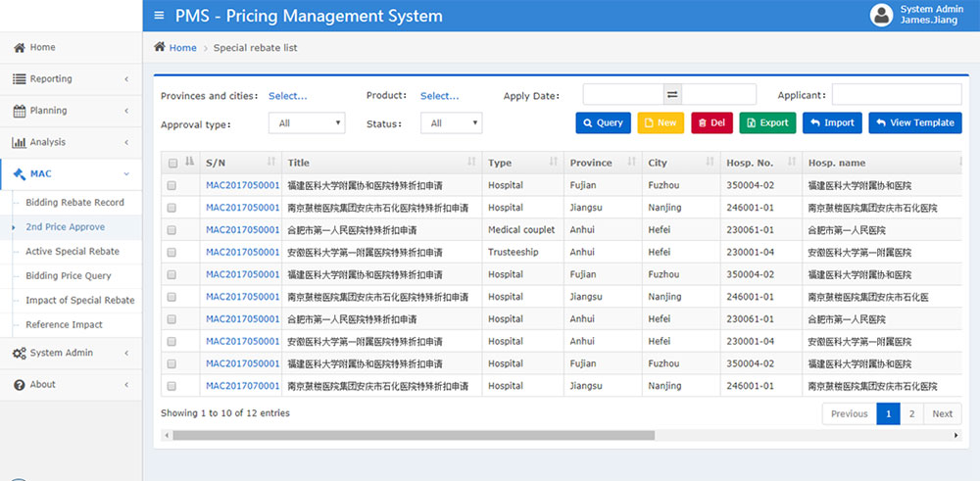
Task: Sort by the Hosp. No. column arrows
Action: [x=792, y=162]
